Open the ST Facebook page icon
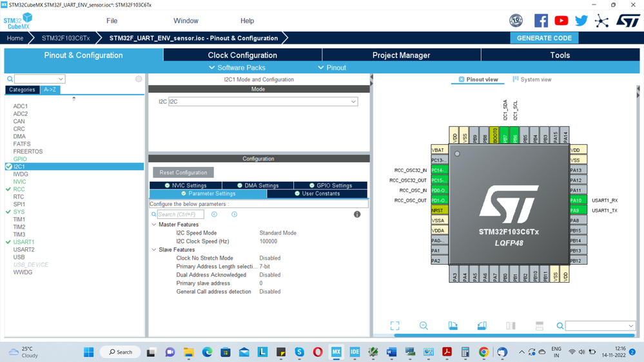This screenshot has height=362, width=644. [x=541, y=21]
